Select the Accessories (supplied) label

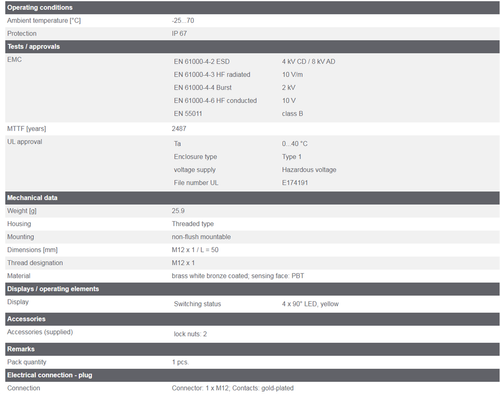pos(40,332)
